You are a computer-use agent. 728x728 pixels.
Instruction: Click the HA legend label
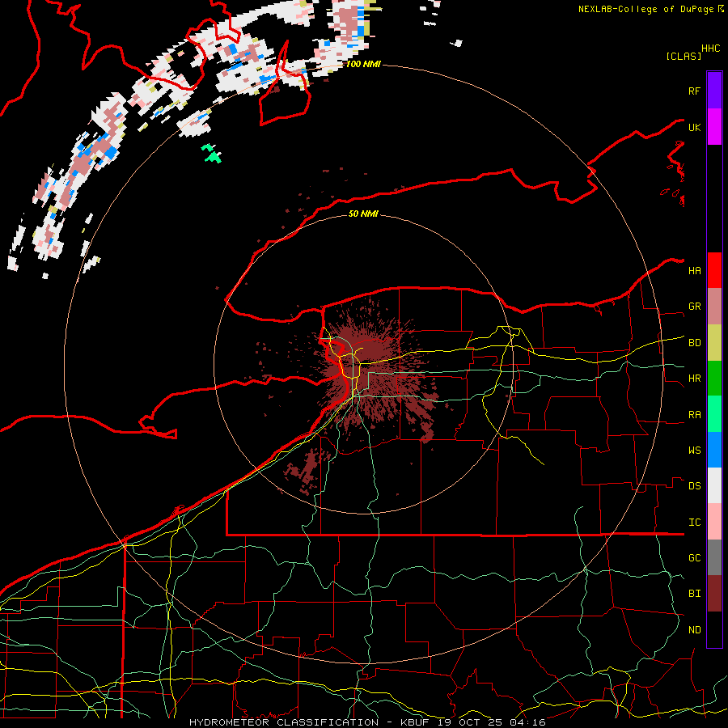[694, 270]
